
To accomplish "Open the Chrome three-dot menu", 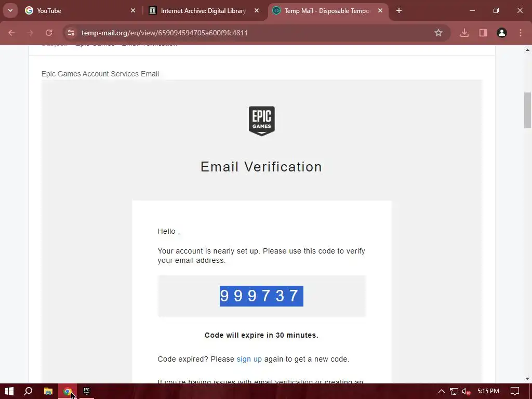I will [521, 33].
